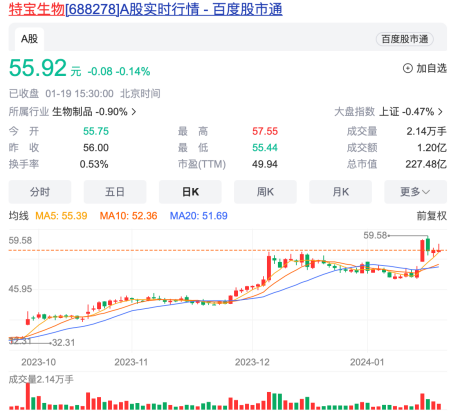This screenshot has width=459, height=413.
Task: Click the 2023-12 date axis label
Action: click(x=252, y=362)
